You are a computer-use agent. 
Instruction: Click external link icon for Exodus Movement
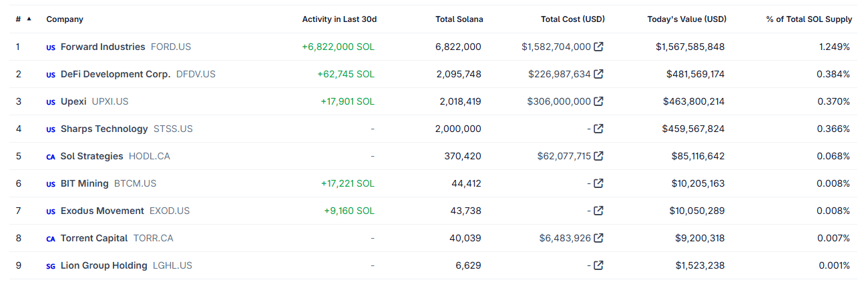599,211
